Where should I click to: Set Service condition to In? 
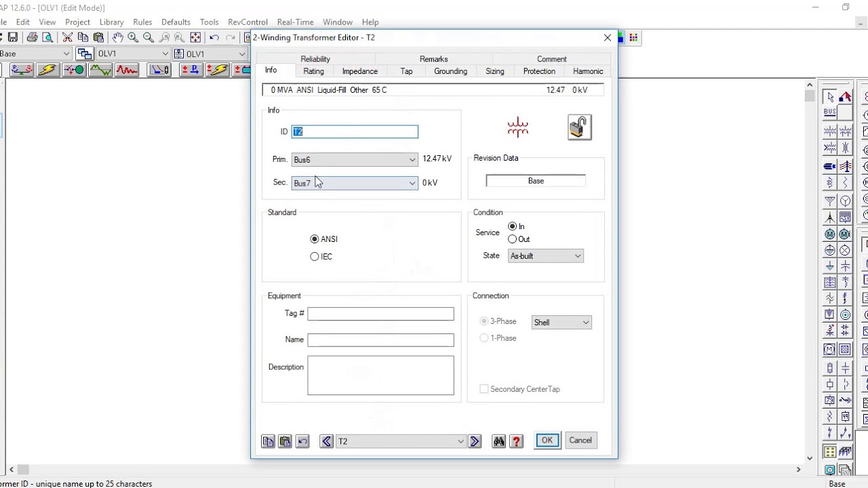point(512,226)
